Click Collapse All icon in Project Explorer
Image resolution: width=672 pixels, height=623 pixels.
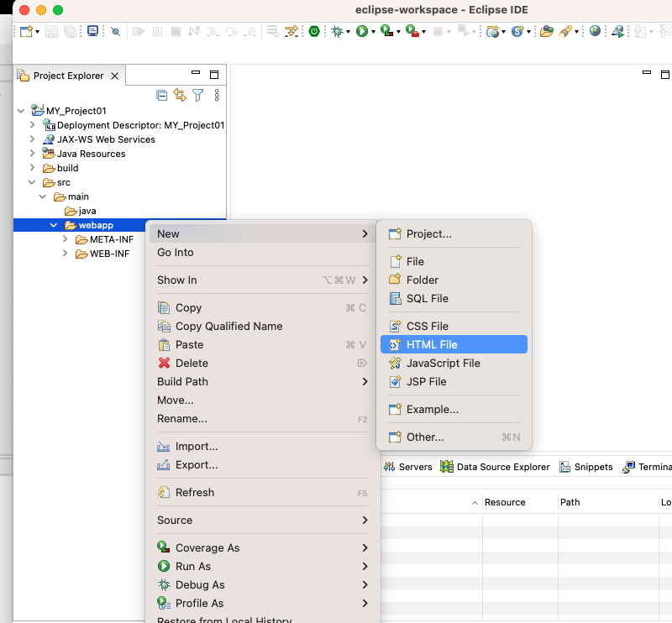pos(161,95)
